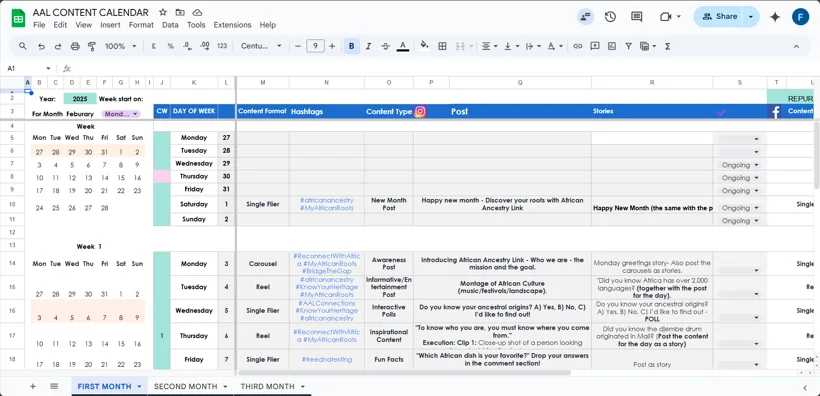The height and width of the screenshot is (396, 820).
Task: Open the text color picker
Action: point(403,46)
